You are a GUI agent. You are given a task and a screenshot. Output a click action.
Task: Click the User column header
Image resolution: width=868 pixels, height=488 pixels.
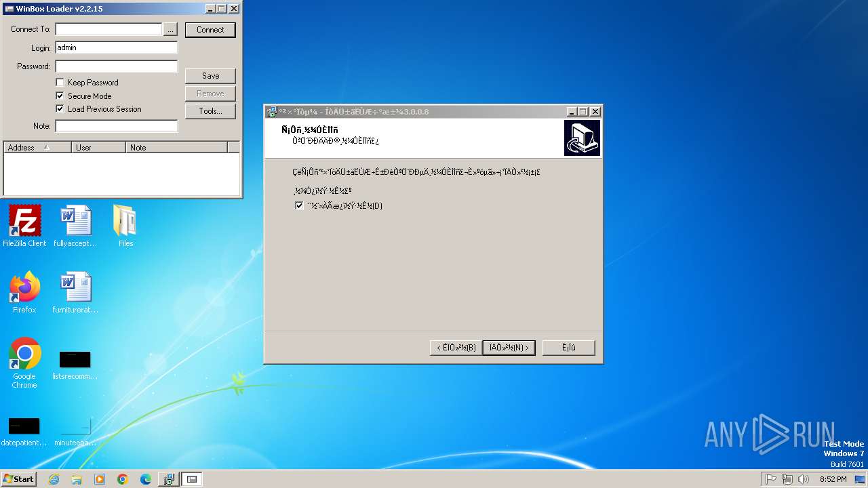pyautogui.click(x=98, y=147)
